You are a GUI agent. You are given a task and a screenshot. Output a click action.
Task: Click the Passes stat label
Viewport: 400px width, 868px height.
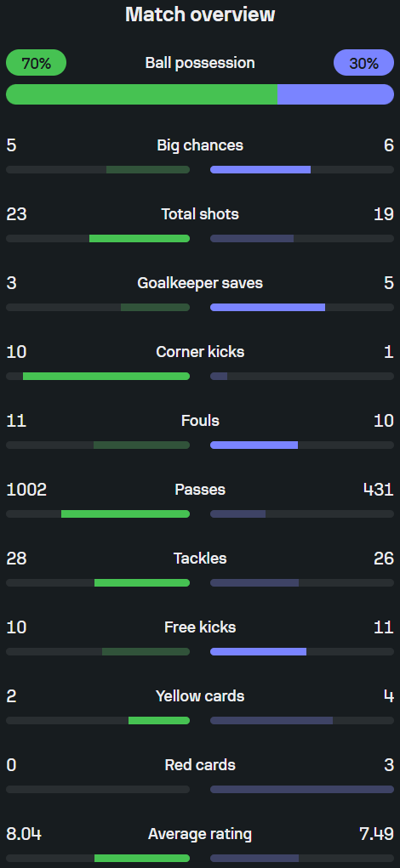(x=200, y=490)
